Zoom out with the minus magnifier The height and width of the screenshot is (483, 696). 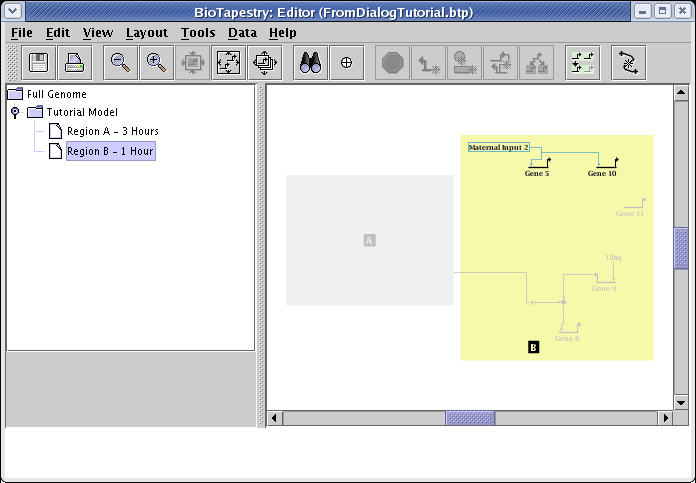point(120,62)
